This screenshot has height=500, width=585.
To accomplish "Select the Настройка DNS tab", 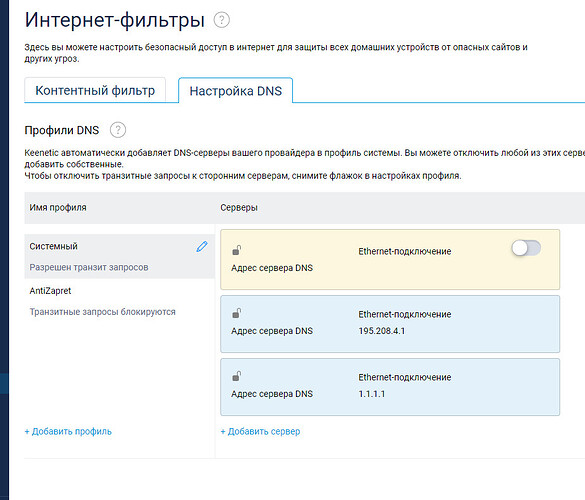I will tap(236, 91).
